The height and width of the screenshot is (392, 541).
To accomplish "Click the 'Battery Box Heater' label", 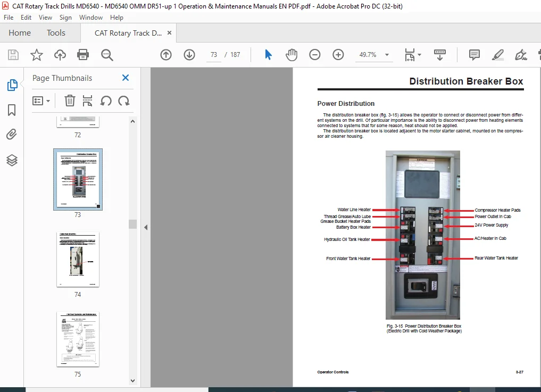I will 353,227.
